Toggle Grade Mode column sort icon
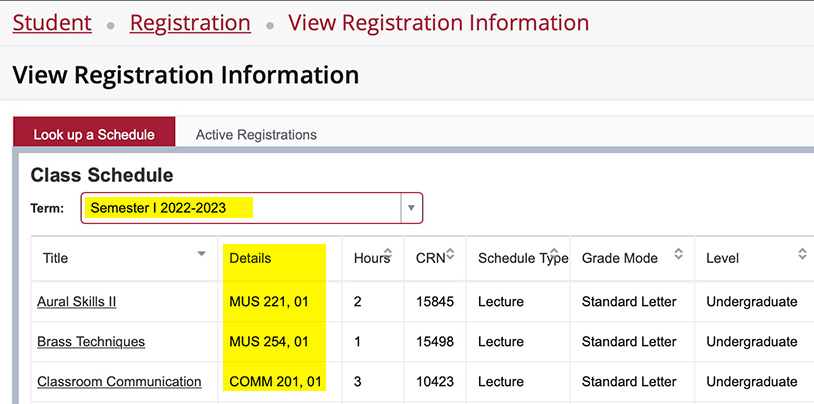Screen dimensions: 814x404 click(x=678, y=254)
